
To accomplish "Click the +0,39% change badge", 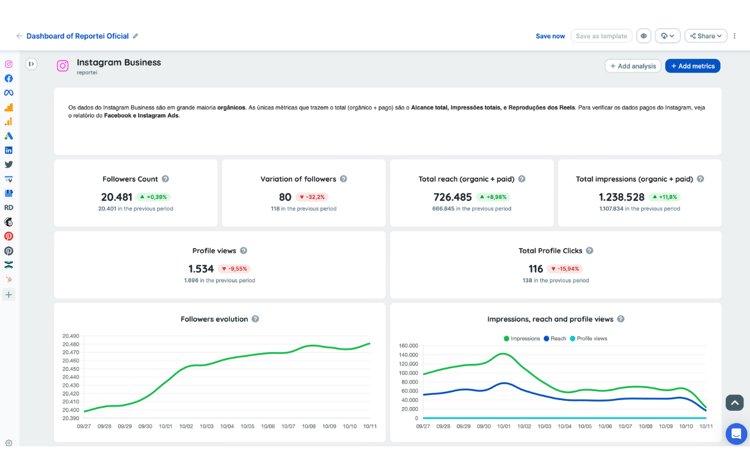I will (x=154, y=197).
